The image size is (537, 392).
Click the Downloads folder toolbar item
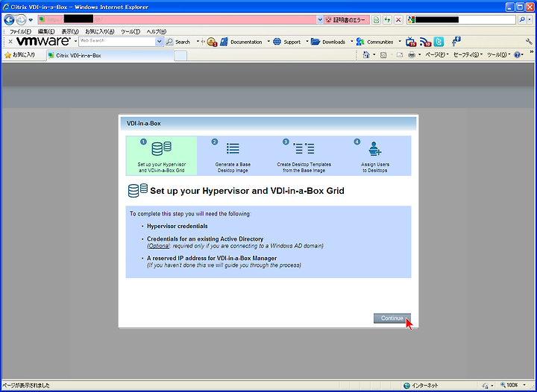coord(328,42)
